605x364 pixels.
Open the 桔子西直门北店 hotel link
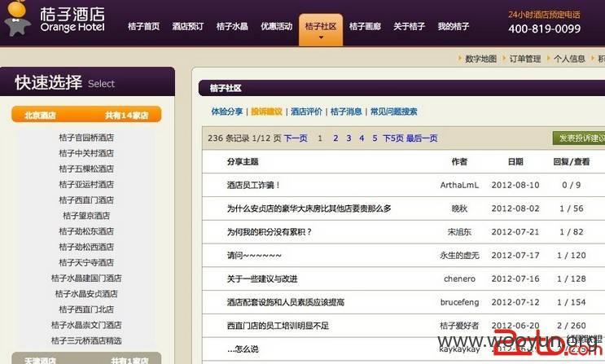tap(86, 309)
